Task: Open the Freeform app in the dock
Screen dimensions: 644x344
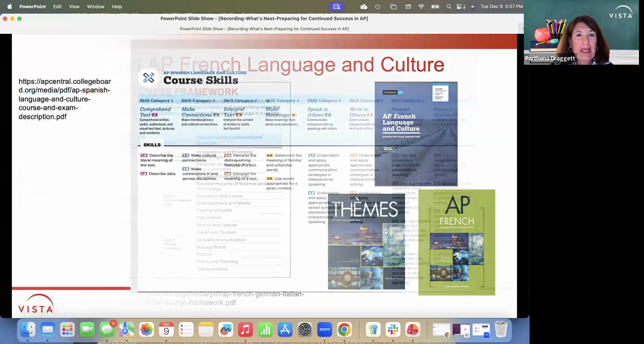Action: (226, 330)
